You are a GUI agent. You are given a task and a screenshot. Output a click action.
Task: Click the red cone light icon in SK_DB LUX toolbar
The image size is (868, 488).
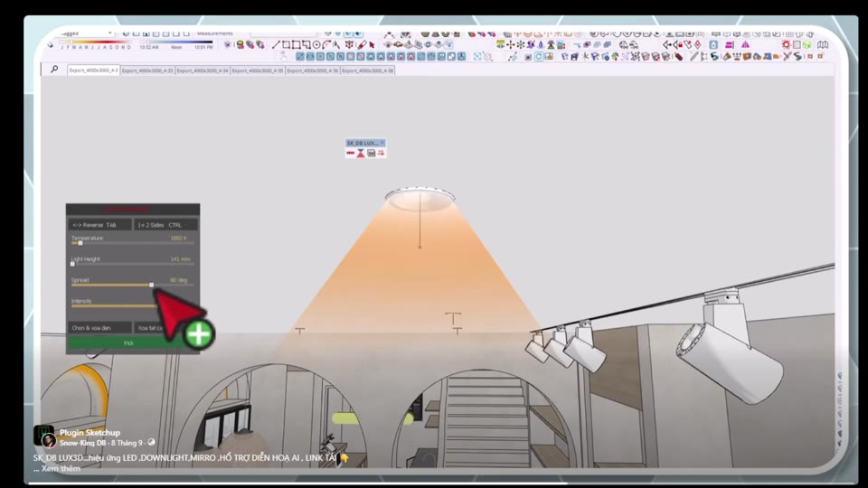tap(361, 154)
